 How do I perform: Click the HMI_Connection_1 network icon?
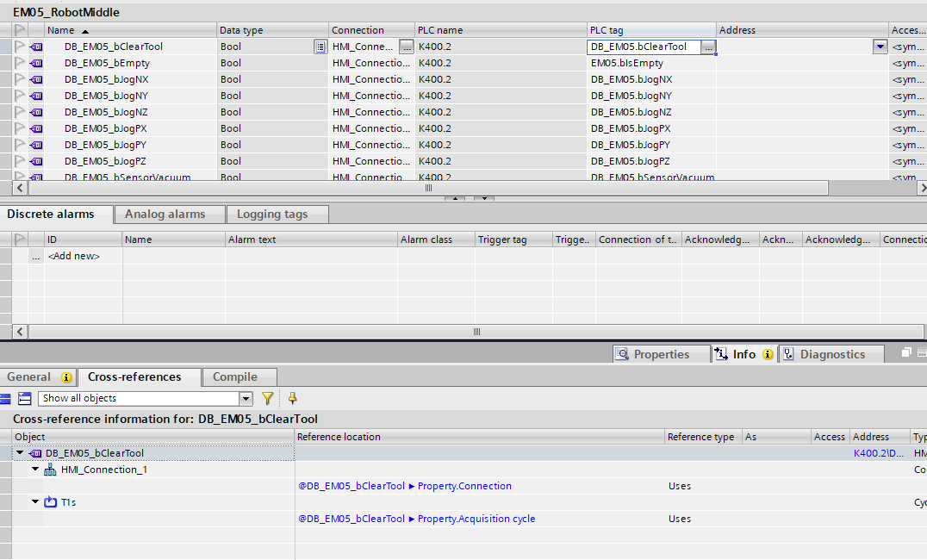(x=50, y=470)
